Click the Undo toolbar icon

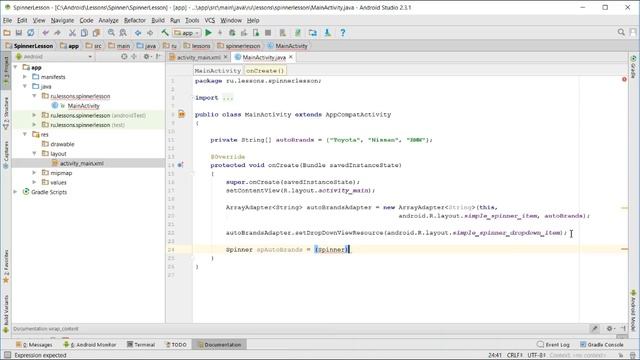click(x=45, y=33)
